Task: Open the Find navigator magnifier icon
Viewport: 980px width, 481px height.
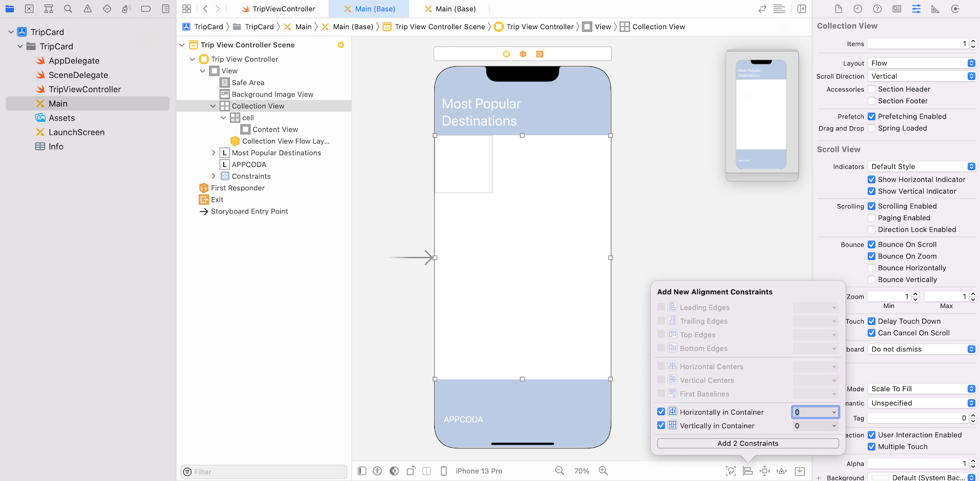Action: point(68,9)
